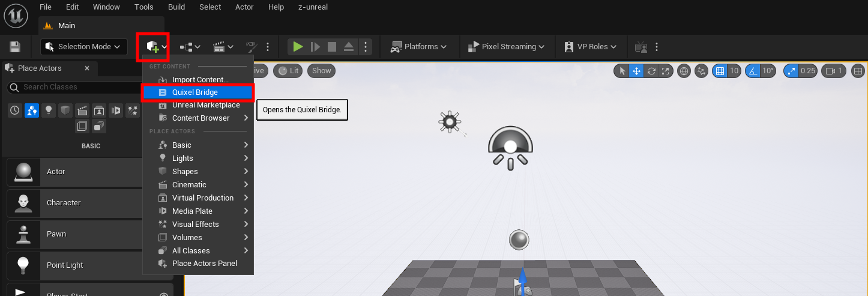Open the Platforms dropdown
The image size is (868, 296).
(x=418, y=47)
